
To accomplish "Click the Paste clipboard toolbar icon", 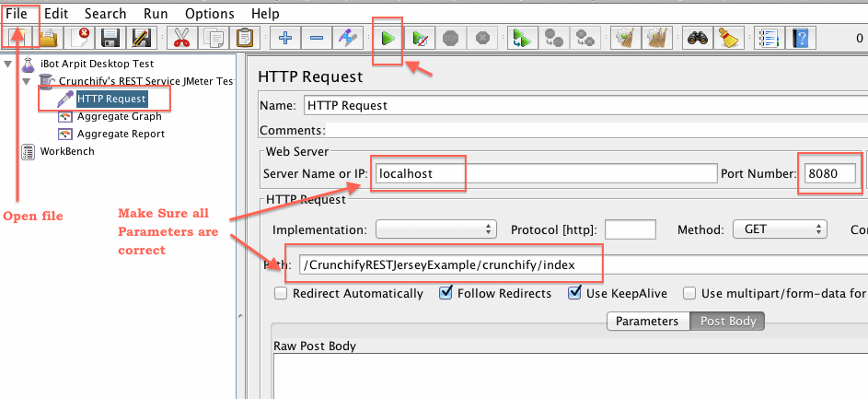I will 245,38.
